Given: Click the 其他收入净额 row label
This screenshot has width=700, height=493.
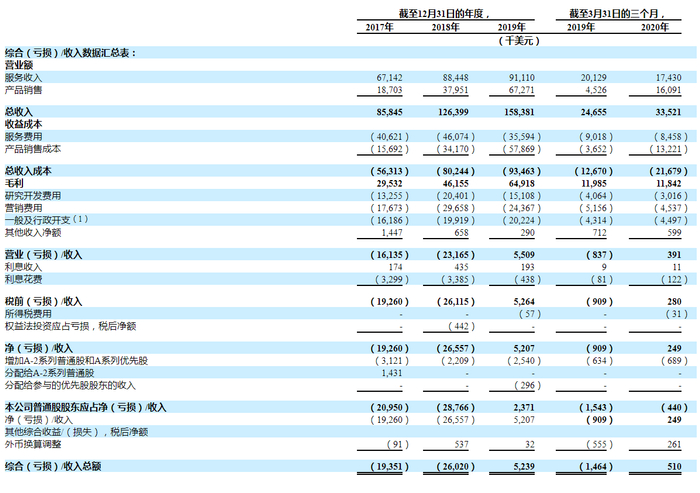Looking at the screenshot, I should 33,233.
